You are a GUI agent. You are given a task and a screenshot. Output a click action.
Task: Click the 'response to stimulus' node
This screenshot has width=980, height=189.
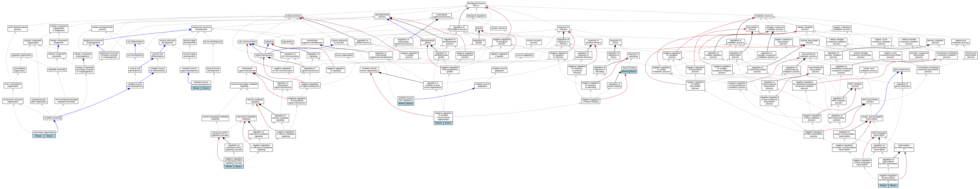coord(563,28)
